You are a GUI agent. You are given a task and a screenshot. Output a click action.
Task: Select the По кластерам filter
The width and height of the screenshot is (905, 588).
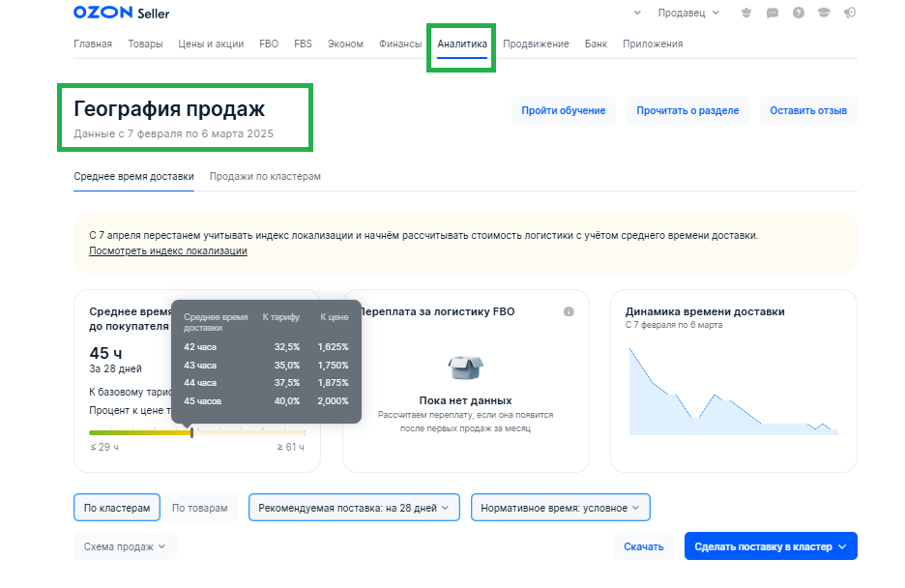click(116, 507)
